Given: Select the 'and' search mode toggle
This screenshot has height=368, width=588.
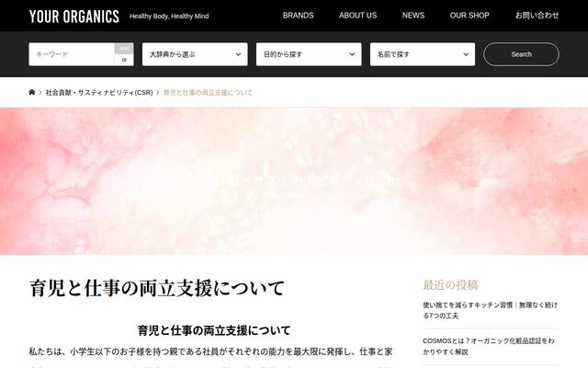Looking at the screenshot, I should (124, 49).
